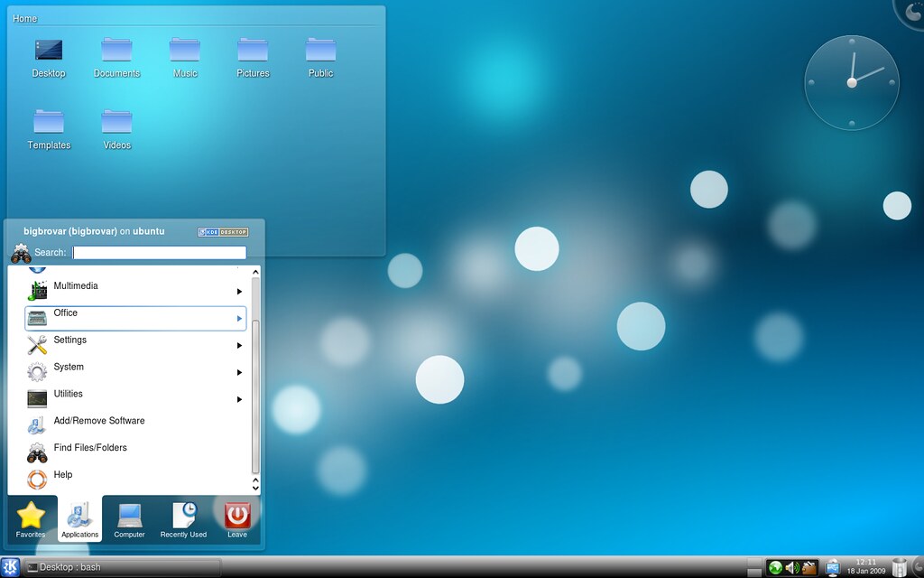The height and width of the screenshot is (578, 924).
Task: Switch to the Computer tab
Action: click(x=129, y=519)
